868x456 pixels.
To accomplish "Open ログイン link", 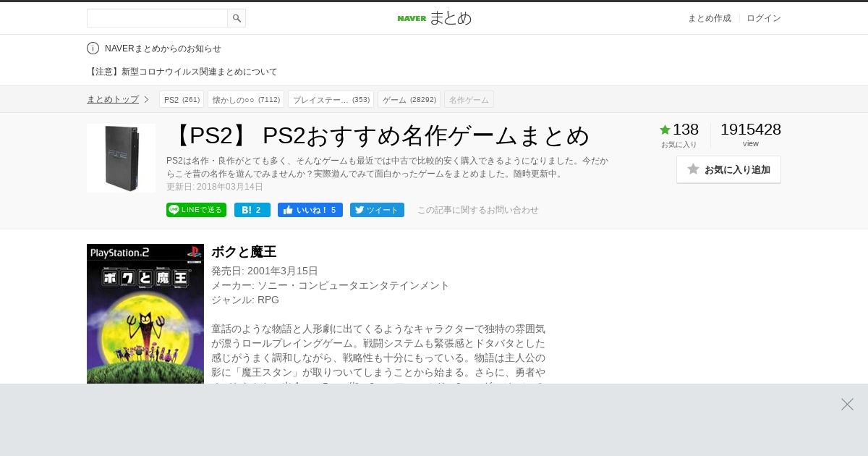I will click(764, 18).
